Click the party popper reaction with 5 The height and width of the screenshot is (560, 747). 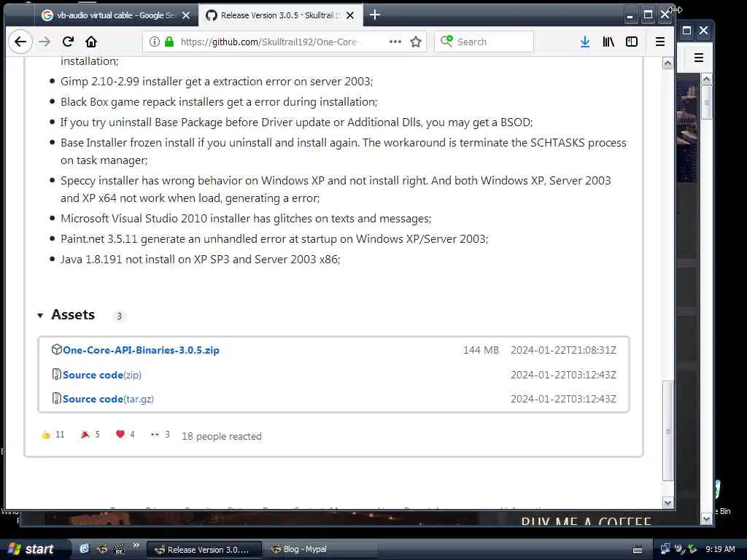click(90, 435)
